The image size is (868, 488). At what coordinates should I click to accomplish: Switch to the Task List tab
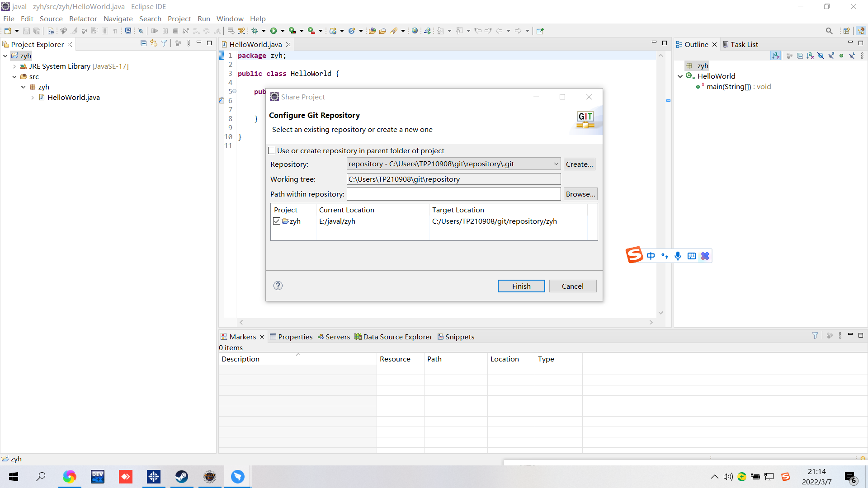tap(744, 44)
